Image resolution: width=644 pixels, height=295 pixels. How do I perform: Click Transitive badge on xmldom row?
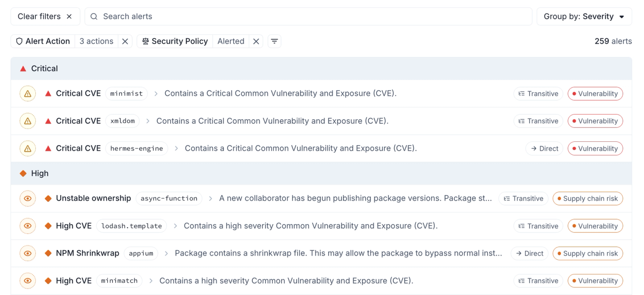(538, 121)
